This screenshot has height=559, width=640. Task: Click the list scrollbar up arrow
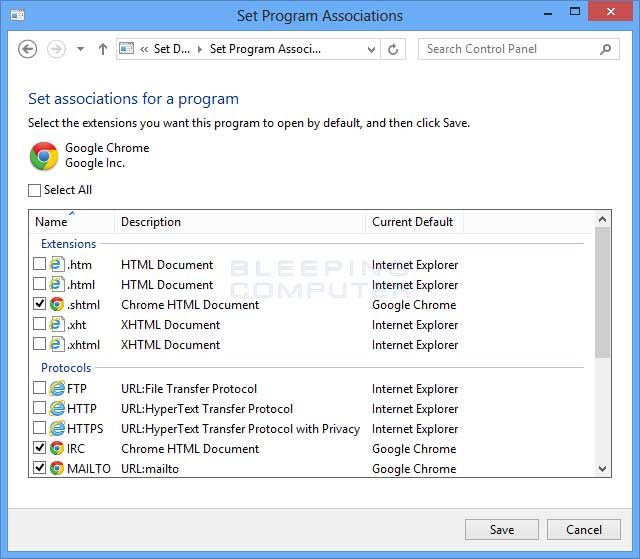[602, 220]
